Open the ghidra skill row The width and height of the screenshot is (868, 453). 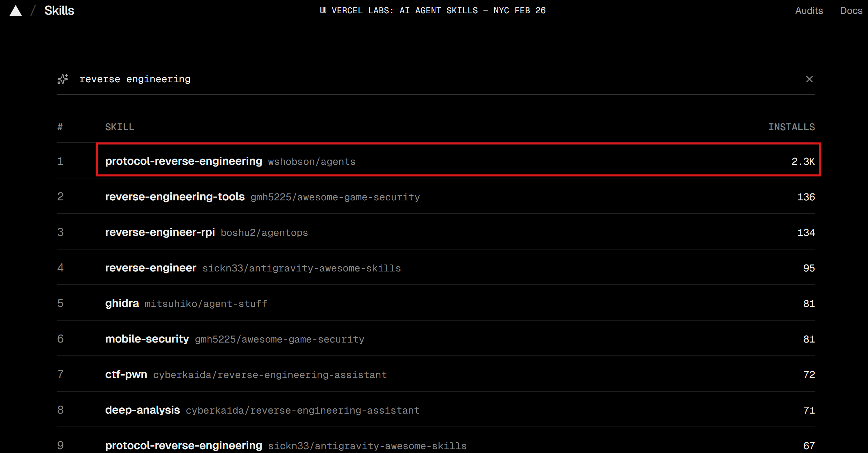[122, 303]
